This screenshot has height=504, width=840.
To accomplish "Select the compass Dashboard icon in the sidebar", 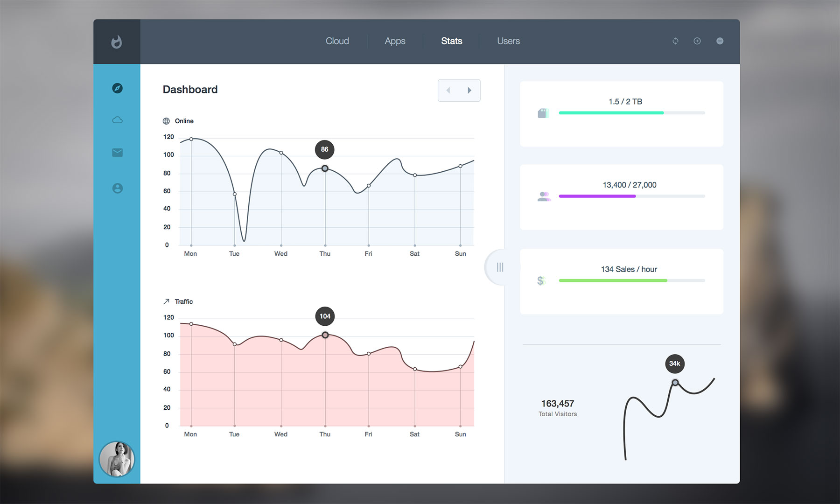I will click(x=117, y=88).
